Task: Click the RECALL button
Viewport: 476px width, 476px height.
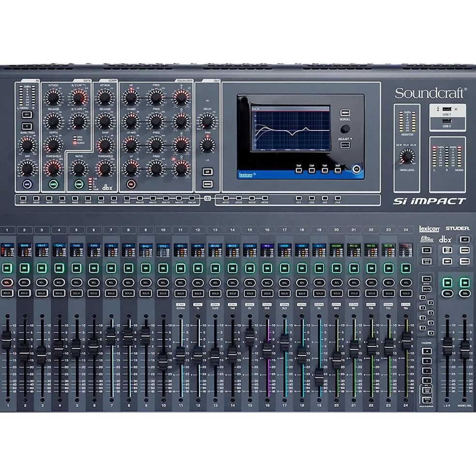Action: coord(464,261)
